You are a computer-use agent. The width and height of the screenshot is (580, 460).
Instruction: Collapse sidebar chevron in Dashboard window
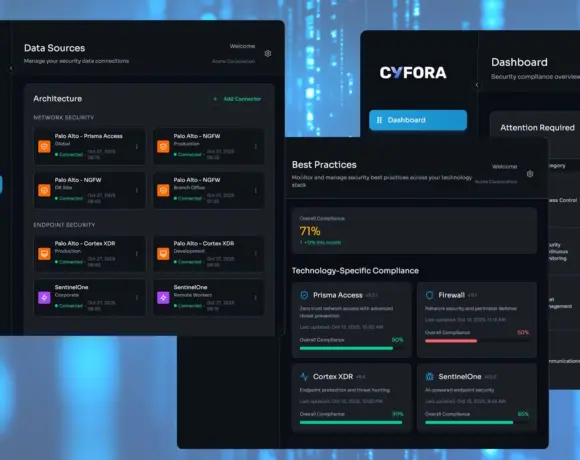477,85
